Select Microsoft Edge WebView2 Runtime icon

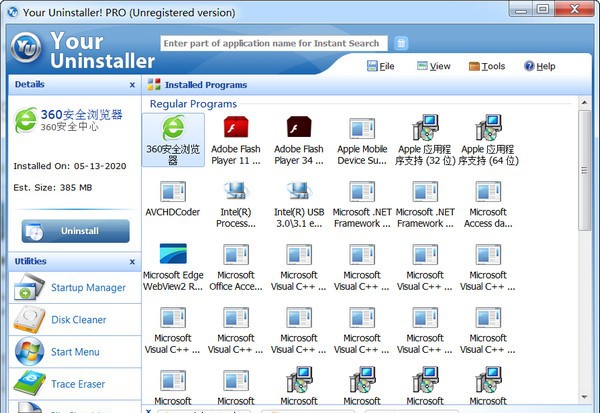173,253
